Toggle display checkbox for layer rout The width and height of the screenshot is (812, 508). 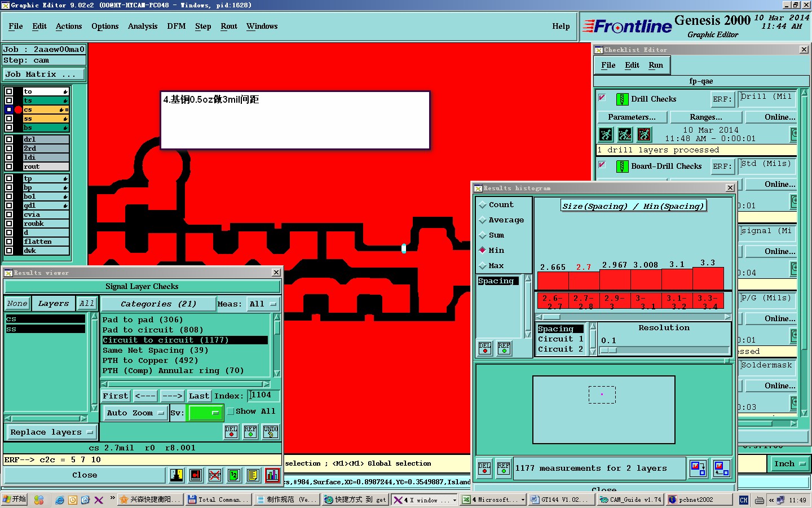pos(9,167)
